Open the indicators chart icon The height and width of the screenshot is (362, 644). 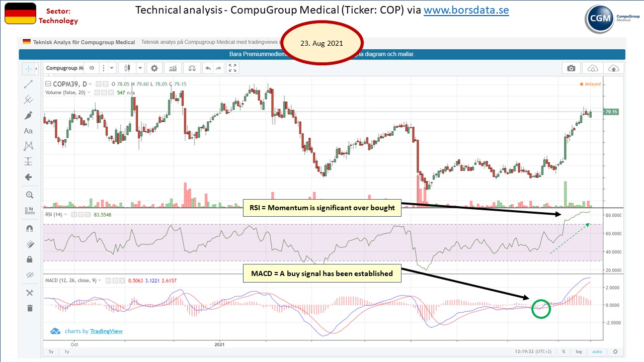tap(173, 68)
